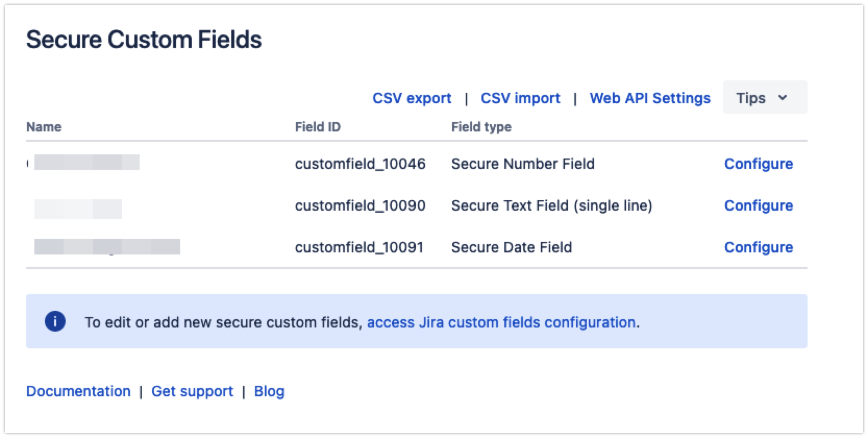Click the blue info icon in banner
The width and height of the screenshot is (868, 438).
click(55, 321)
